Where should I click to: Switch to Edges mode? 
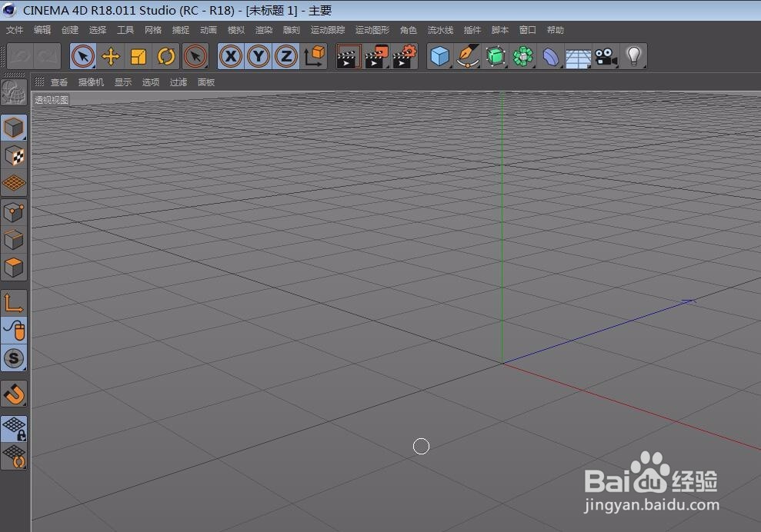(14, 240)
